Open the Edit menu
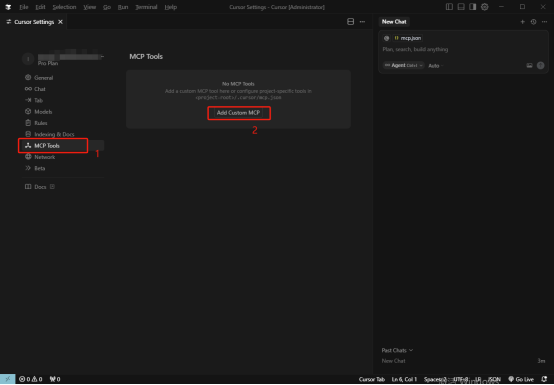 click(40, 7)
